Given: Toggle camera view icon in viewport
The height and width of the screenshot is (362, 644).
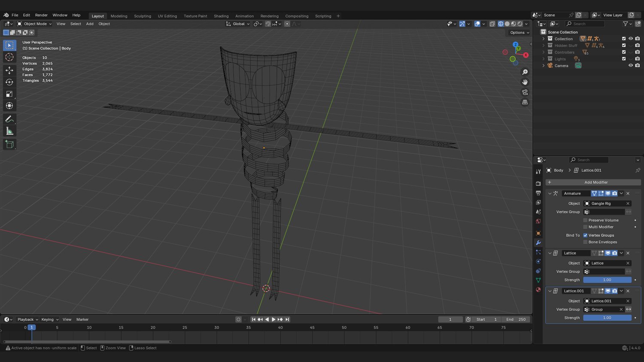Looking at the screenshot, I should point(525,92).
